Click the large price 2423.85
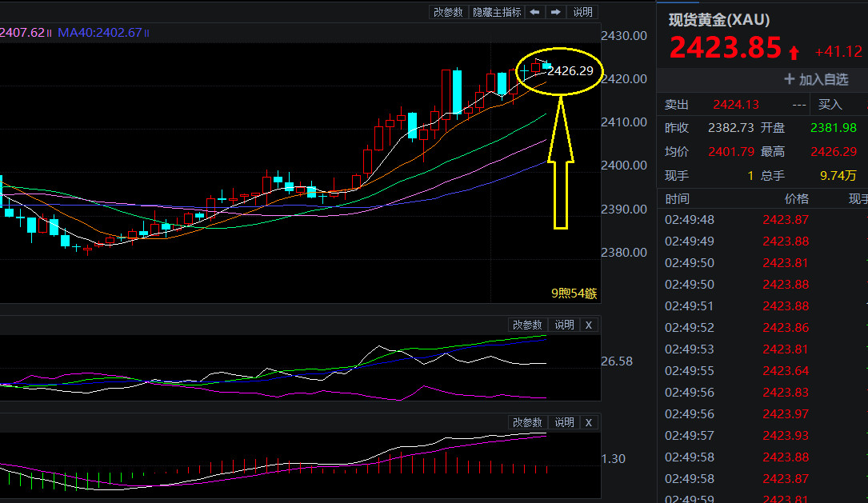Viewport: 868px width, 503px height. (x=725, y=48)
